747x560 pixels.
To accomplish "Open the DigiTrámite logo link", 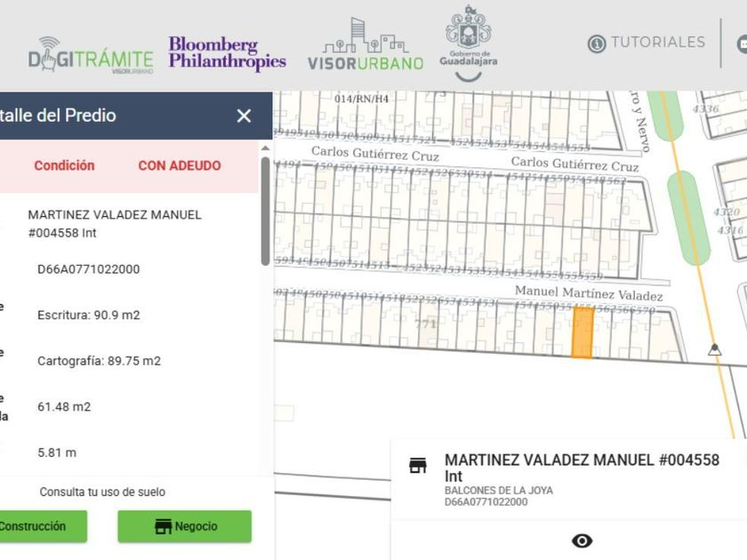I will pyautogui.click(x=91, y=55).
